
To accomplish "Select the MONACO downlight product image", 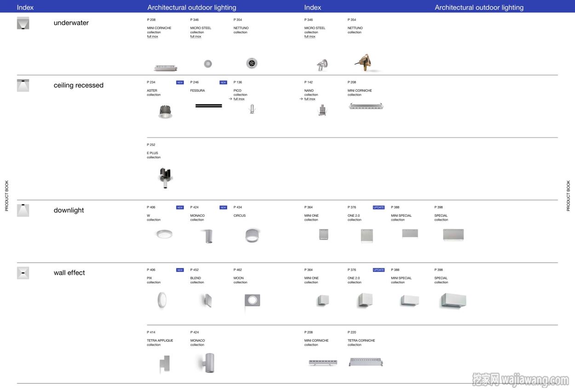I will click(x=207, y=236).
